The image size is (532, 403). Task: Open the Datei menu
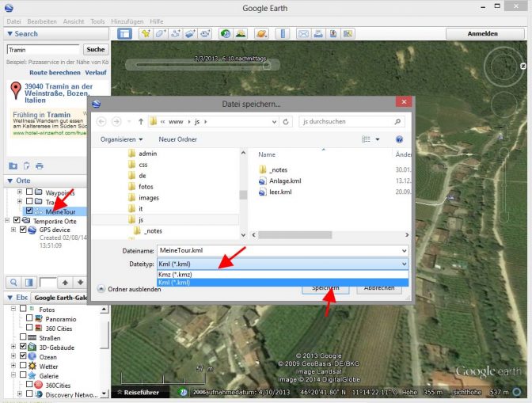(14, 21)
